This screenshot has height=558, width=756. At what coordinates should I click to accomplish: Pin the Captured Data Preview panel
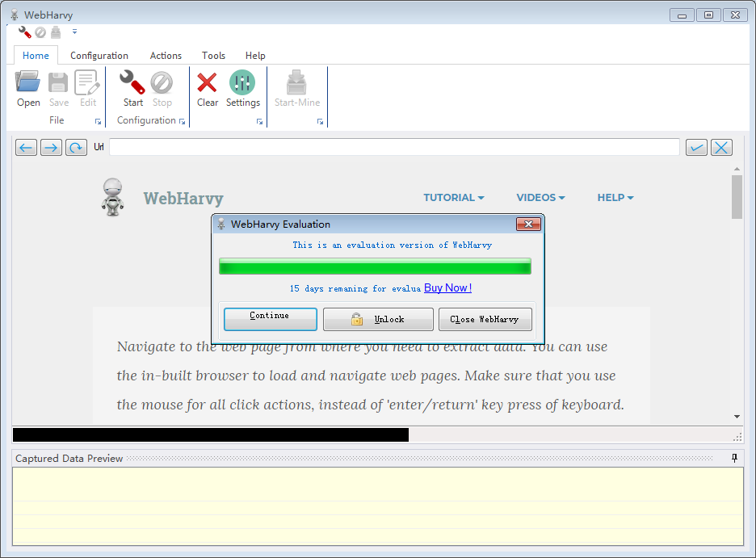point(734,458)
